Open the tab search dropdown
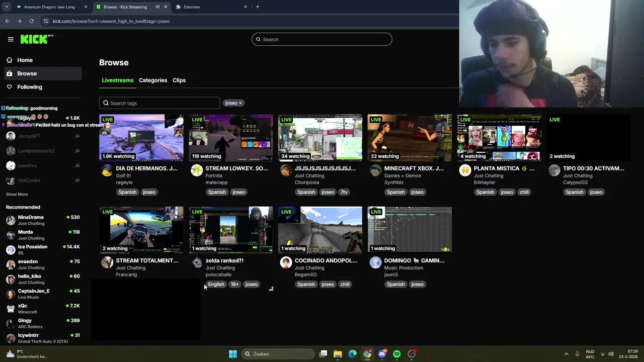Screen dimensions: 644x362 [x=7, y=7]
